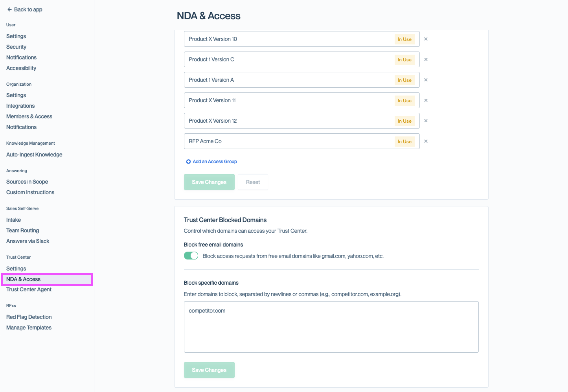Open the Security settings page
Image resolution: width=568 pixels, height=392 pixels.
coord(16,47)
